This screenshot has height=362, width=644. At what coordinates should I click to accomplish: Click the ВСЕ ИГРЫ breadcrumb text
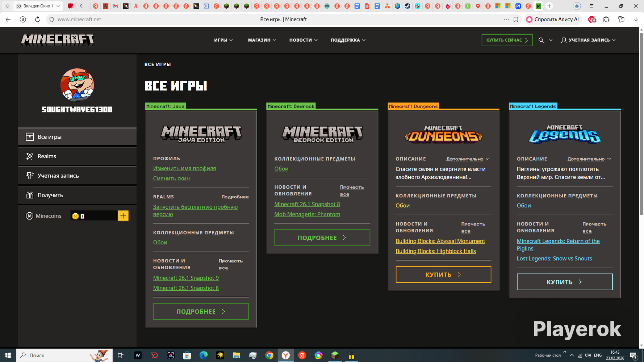tap(158, 64)
